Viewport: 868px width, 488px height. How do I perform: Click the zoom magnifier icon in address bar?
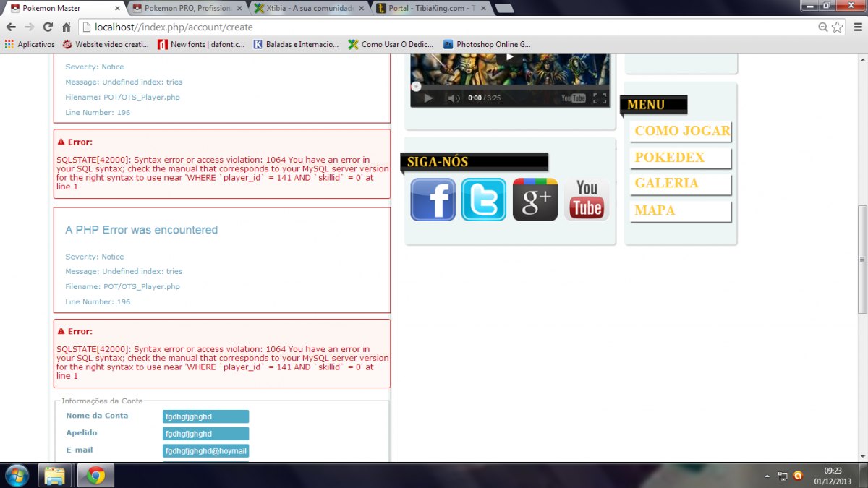[x=823, y=27]
